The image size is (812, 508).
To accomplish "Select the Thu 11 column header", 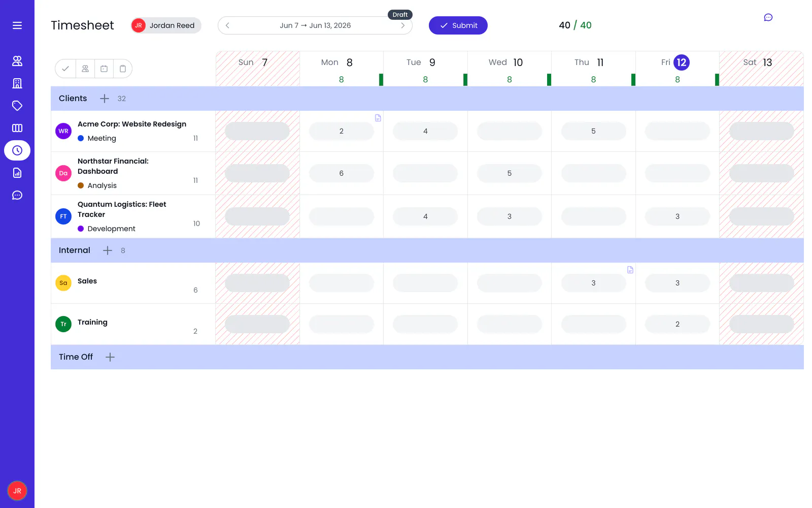I will [x=593, y=69].
